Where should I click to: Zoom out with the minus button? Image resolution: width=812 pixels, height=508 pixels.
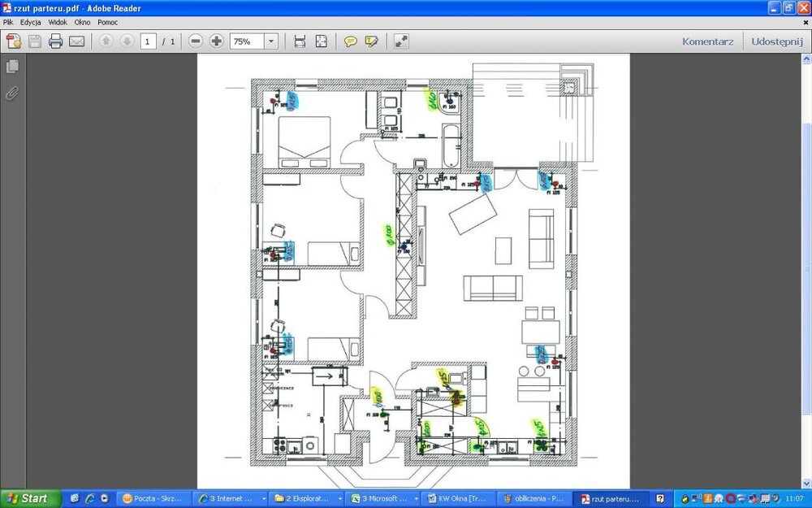tap(196, 41)
